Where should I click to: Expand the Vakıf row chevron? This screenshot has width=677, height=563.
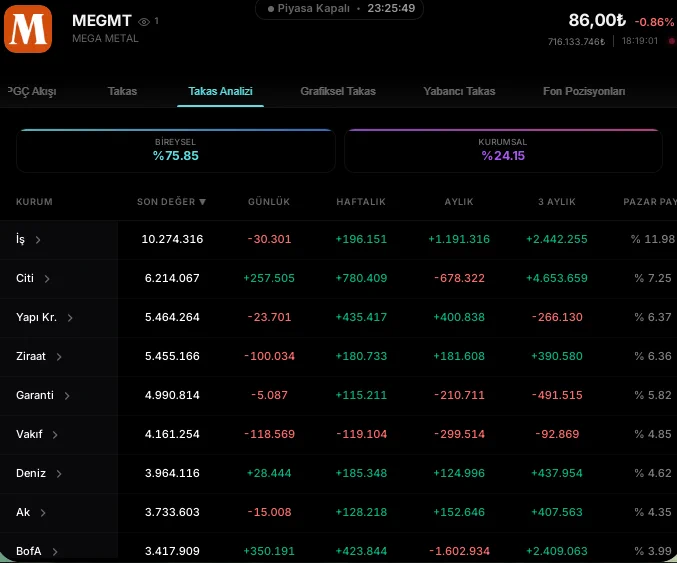coord(55,435)
